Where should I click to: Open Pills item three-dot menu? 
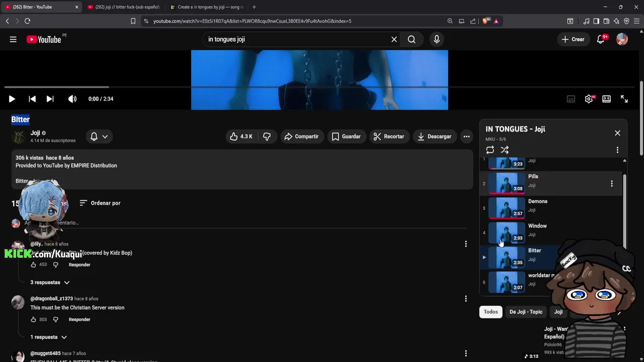[612, 184]
